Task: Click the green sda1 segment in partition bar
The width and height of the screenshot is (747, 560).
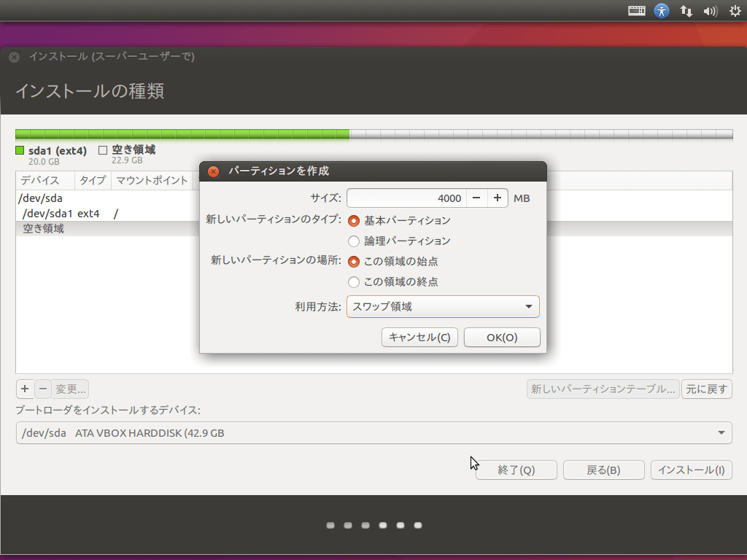Action: 182,134
